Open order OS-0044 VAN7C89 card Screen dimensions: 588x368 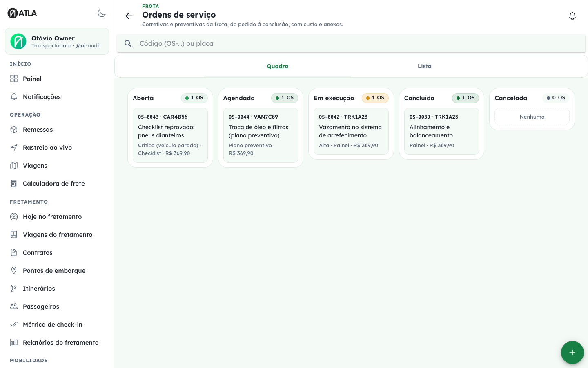pyautogui.click(x=261, y=135)
